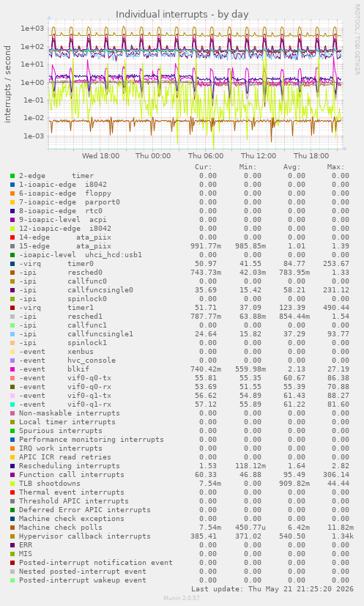364x606 pixels.
Task: Click the swatch beside Hypervisor callback interrupts
Action: click(x=12, y=536)
